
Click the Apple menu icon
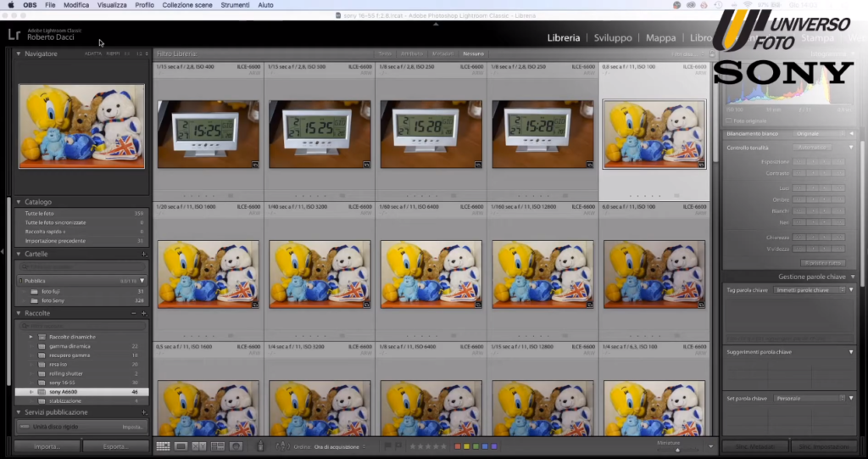click(x=10, y=5)
